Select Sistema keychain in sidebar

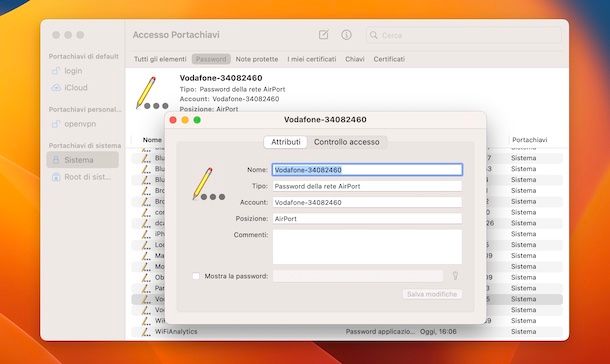[82, 160]
